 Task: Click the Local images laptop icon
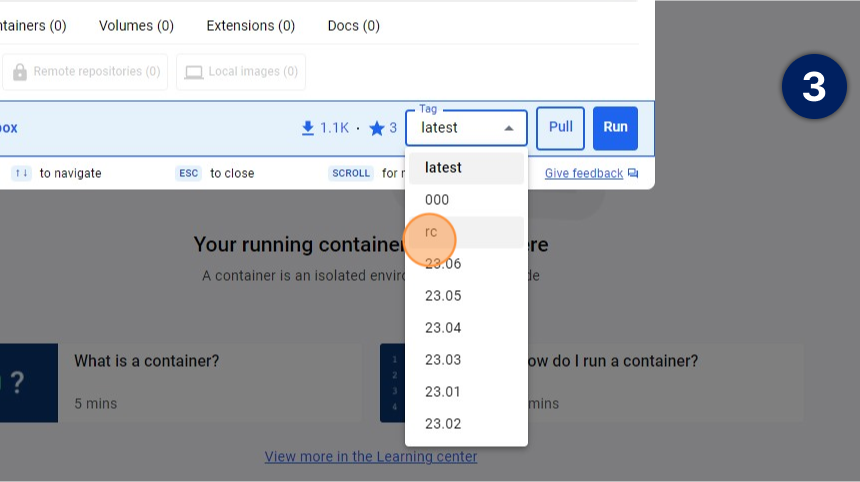coord(194,72)
